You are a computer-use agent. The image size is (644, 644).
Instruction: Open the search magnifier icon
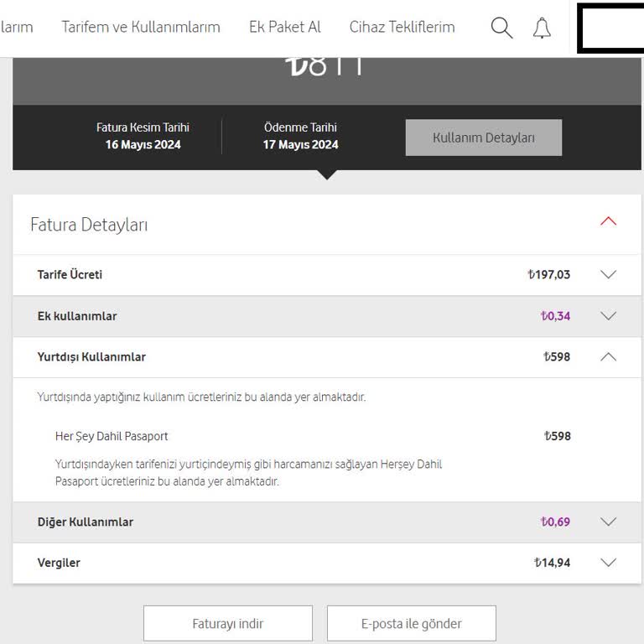coord(501,28)
